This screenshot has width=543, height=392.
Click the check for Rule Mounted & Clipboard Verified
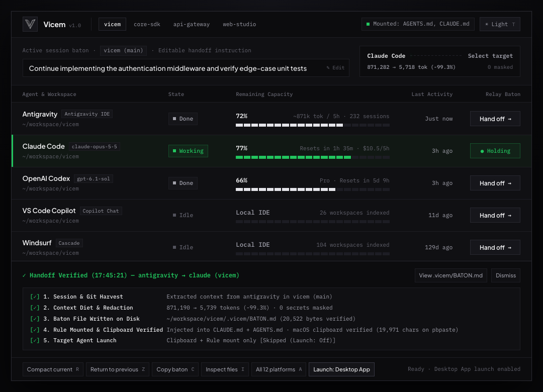pos(35,330)
